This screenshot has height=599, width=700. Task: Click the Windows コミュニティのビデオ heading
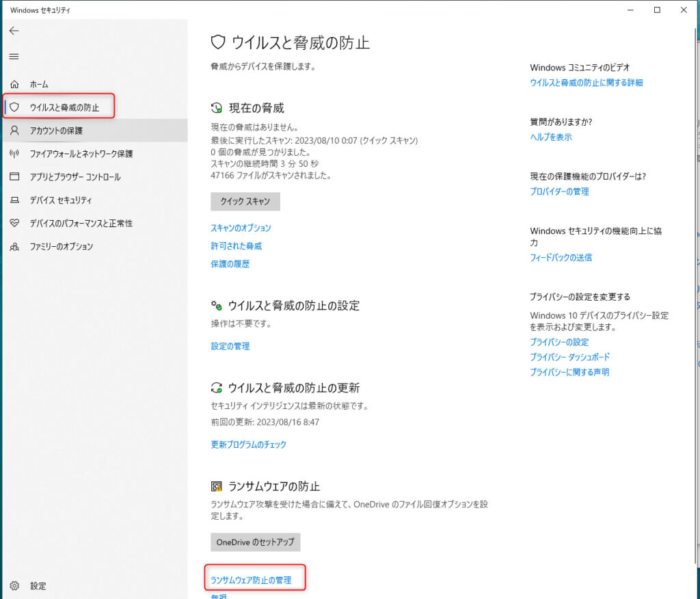click(x=580, y=68)
